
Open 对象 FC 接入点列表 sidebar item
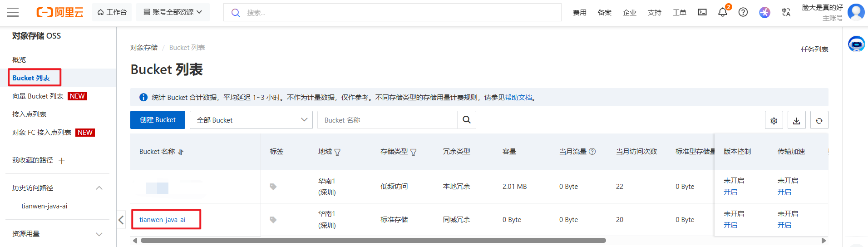pyautogui.click(x=42, y=133)
